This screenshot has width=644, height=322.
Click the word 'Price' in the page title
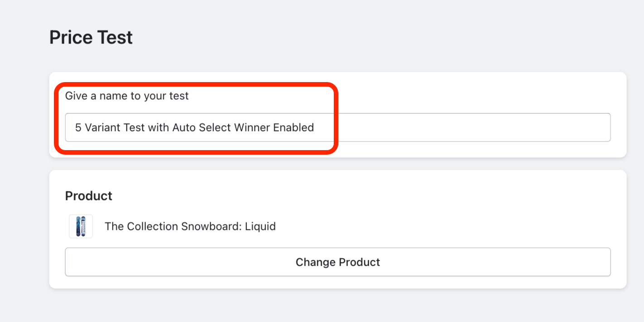(70, 37)
